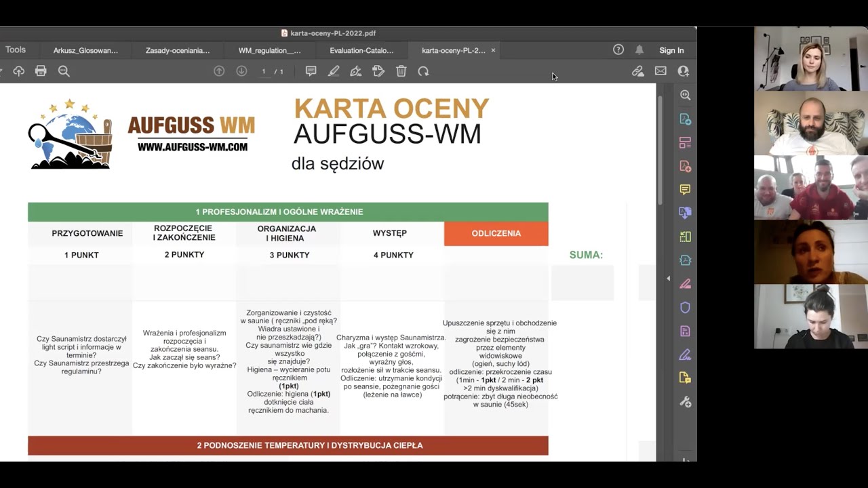Select the highlight text pen tool
The image size is (868, 488).
(334, 71)
